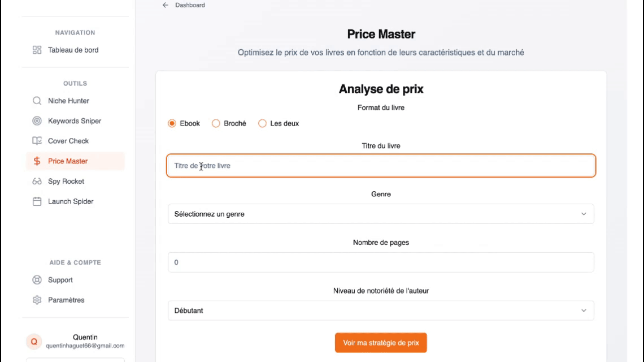This screenshot has width=644, height=362.
Task: Select the Ebook format radio button
Action: [172, 123]
